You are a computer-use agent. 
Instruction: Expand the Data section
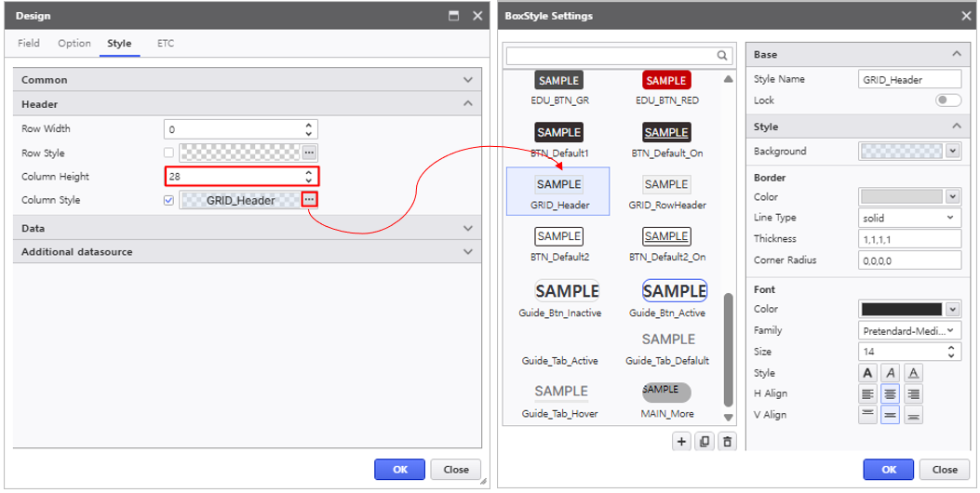(467, 228)
